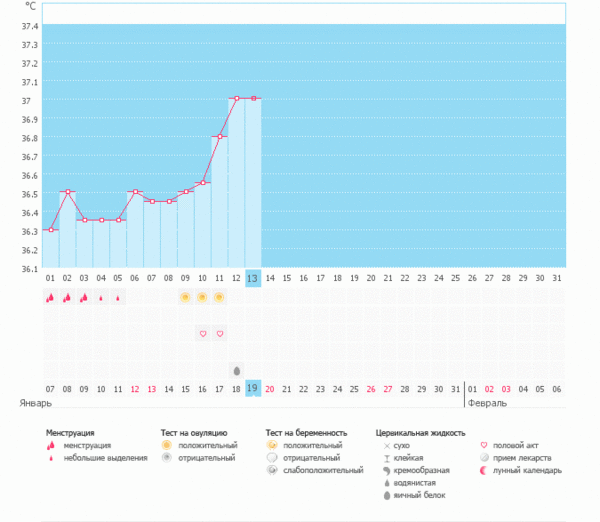The image size is (600, 522).
Task: Click the menstruation icon on cycle day 01
Action: coord(50,297)
